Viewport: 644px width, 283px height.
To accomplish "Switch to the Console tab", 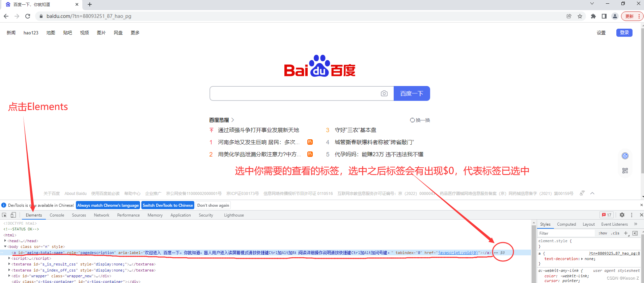I will tap(57, 215).
